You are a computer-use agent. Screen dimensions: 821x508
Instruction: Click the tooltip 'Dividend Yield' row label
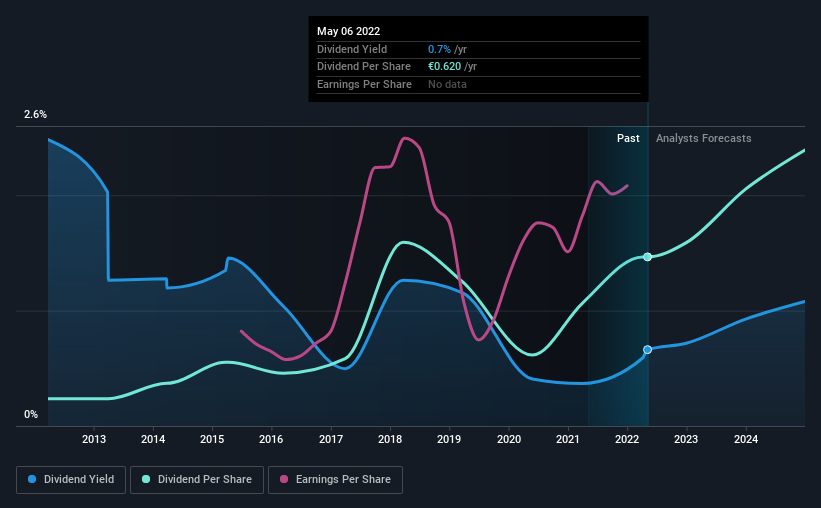click(352, 49)
